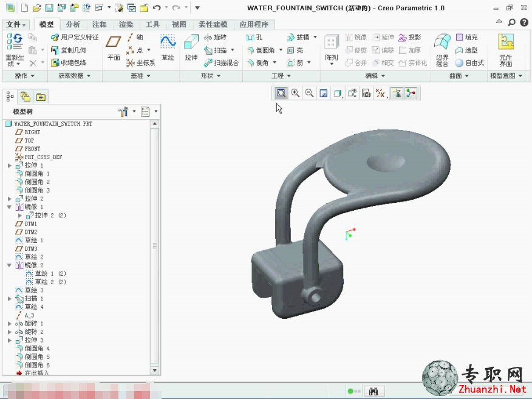Select the Revolve (旋转) tool
The width and height of the screenshot is (532, 399).
coord(215,37)
